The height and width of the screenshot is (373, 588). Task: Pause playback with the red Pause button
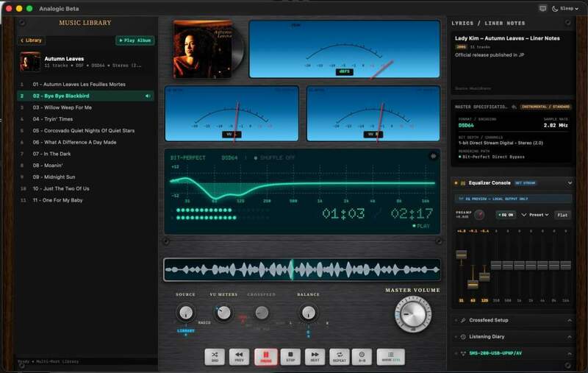tap(265, 357)
